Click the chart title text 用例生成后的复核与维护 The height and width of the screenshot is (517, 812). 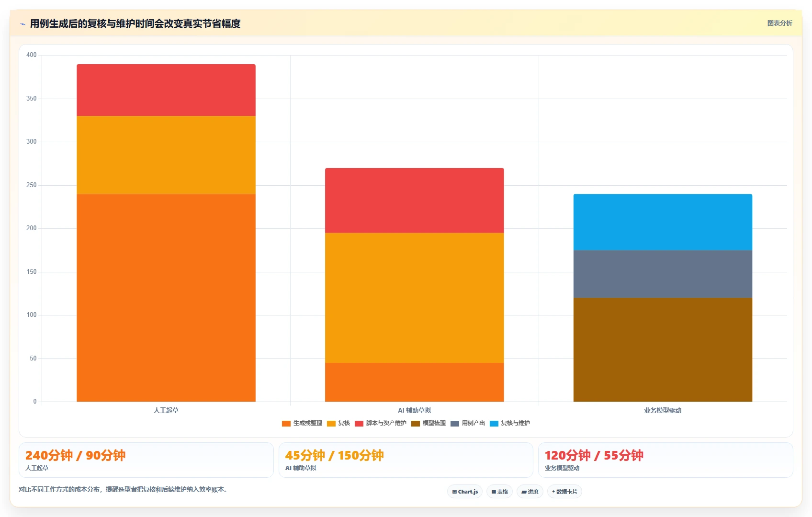(x=82, y=23)
